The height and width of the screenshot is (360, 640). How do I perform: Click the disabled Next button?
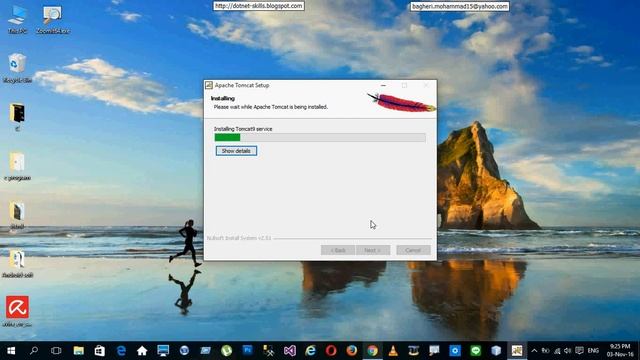pos(373,250)
